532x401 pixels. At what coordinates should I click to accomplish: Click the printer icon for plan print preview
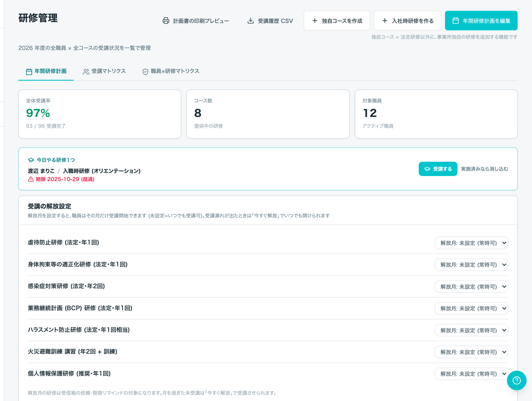(x=166, y=21)
